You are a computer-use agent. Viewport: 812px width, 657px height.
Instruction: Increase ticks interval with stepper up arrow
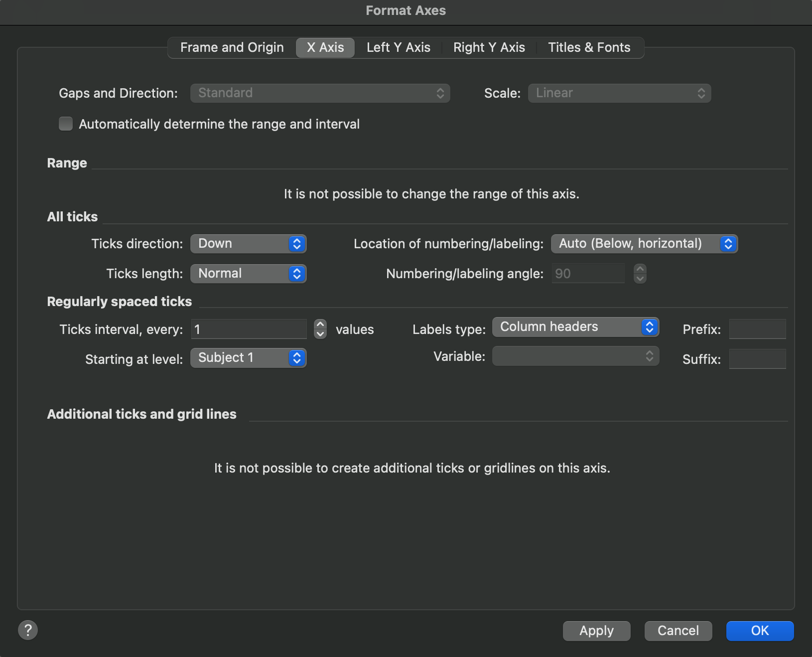click(320, 325)
